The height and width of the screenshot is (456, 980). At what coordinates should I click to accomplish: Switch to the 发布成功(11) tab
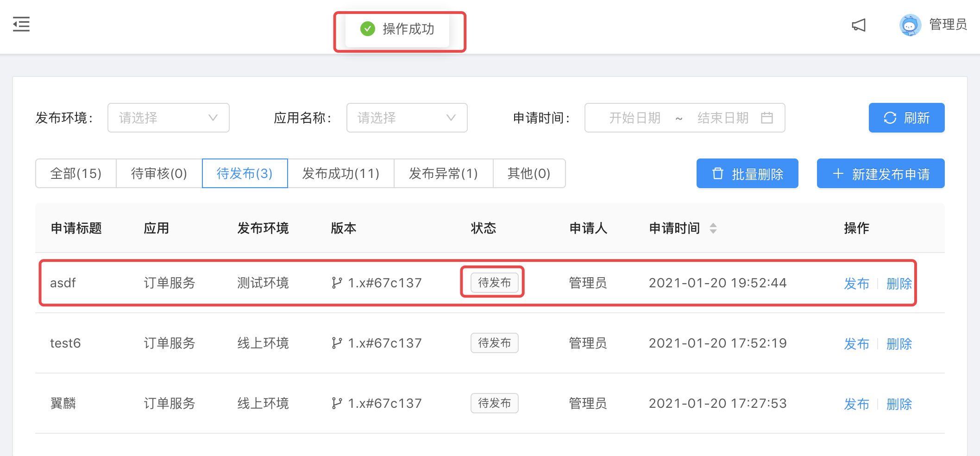click(x=341, y=173)
